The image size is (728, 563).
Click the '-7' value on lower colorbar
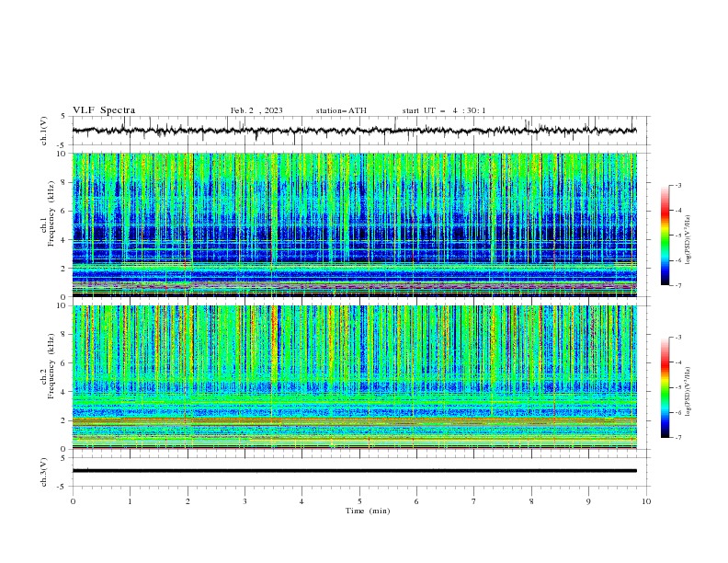[x=678, y=438]
